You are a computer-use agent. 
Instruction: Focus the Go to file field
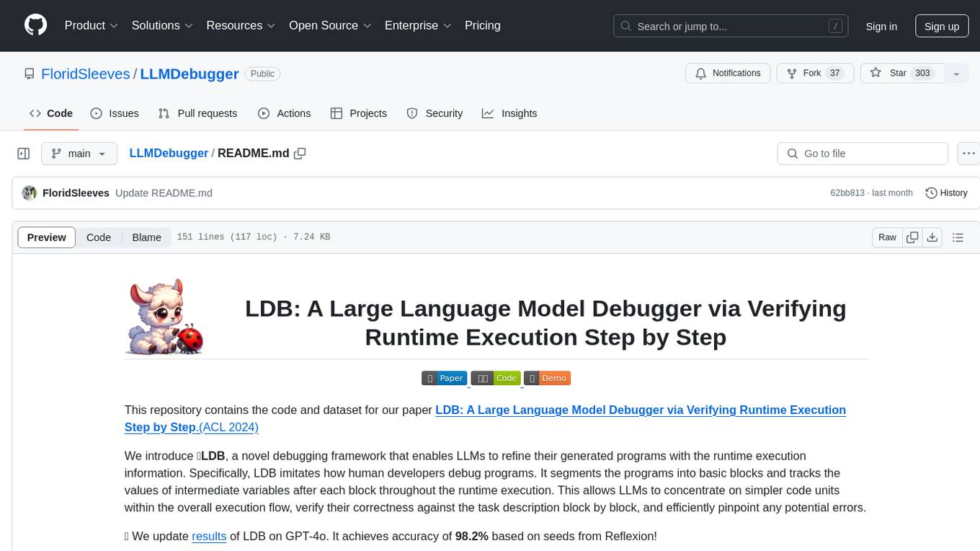coord(863,154)
